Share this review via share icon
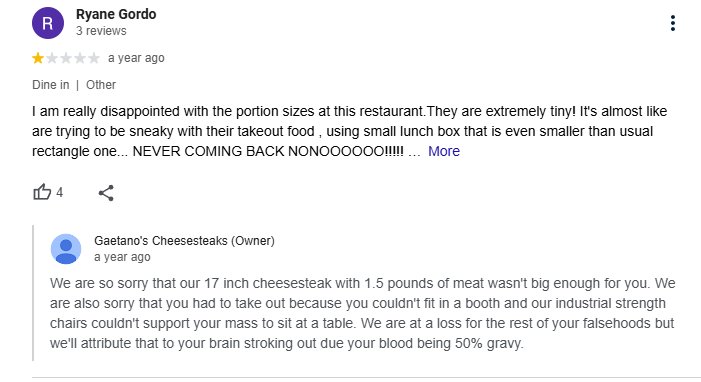 point(106,193)
